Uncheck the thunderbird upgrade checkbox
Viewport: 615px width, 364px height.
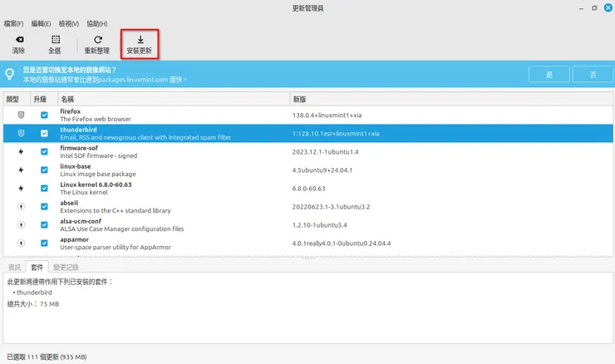[44, 133]
